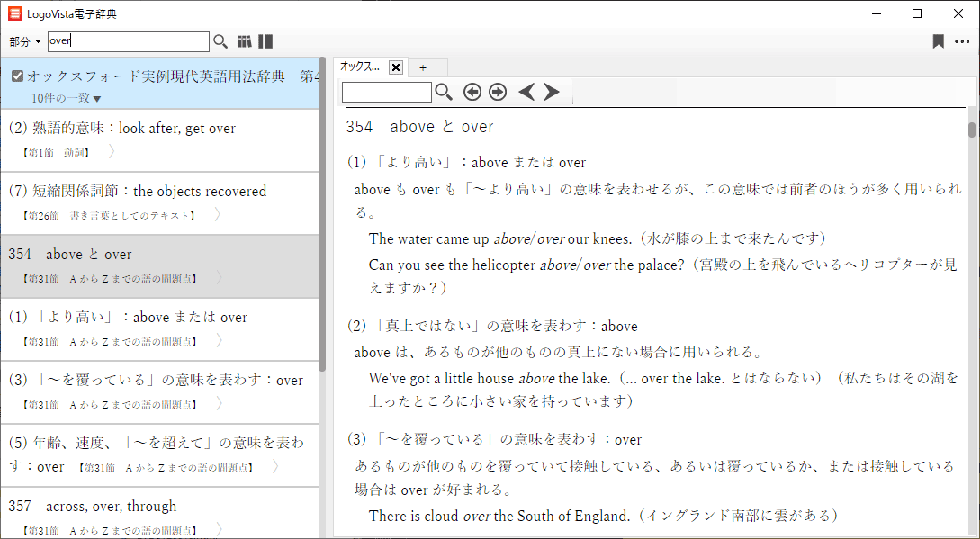This screenshot has height=539, width=980.
Task: Uncheck the Oxford dictionary checkbox
Action: (x=17, y=76)
